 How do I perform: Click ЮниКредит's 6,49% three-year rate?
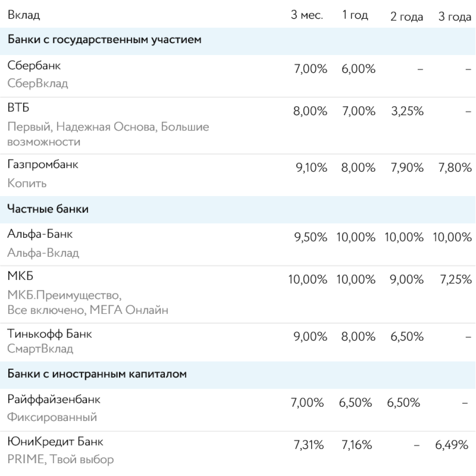coord(451,445)
